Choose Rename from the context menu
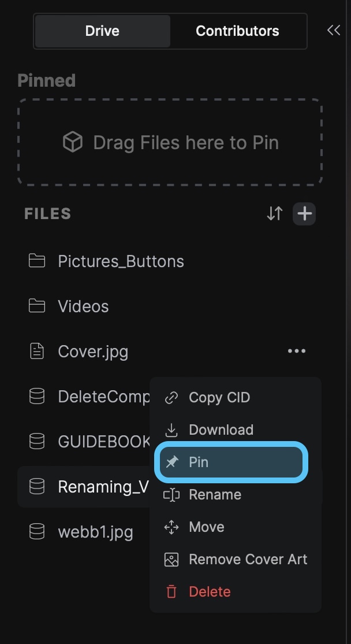351x644 pixels. [x=215, y=495]
